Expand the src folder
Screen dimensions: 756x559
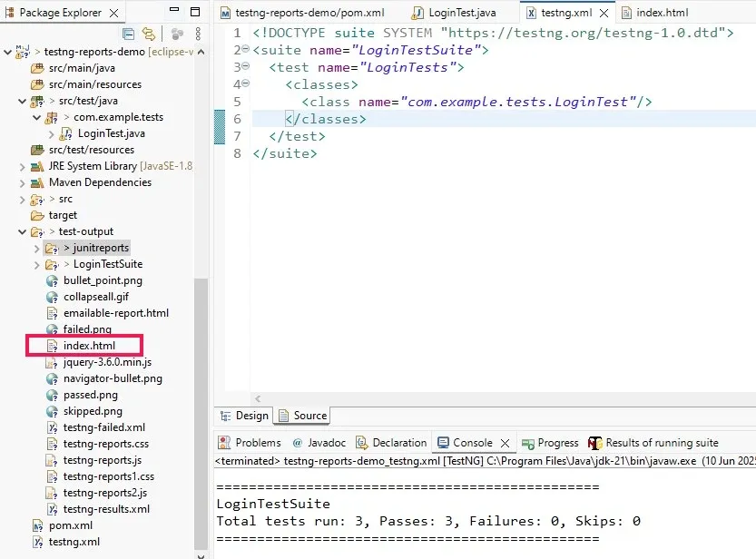[22, 200]
